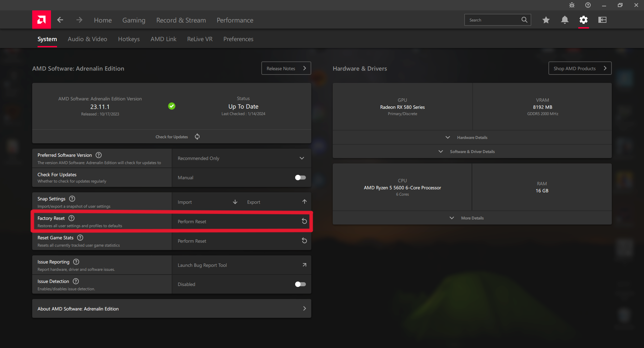
Task: Open About AMD Software: Adrenalin Edition
Action: point(172,309)
